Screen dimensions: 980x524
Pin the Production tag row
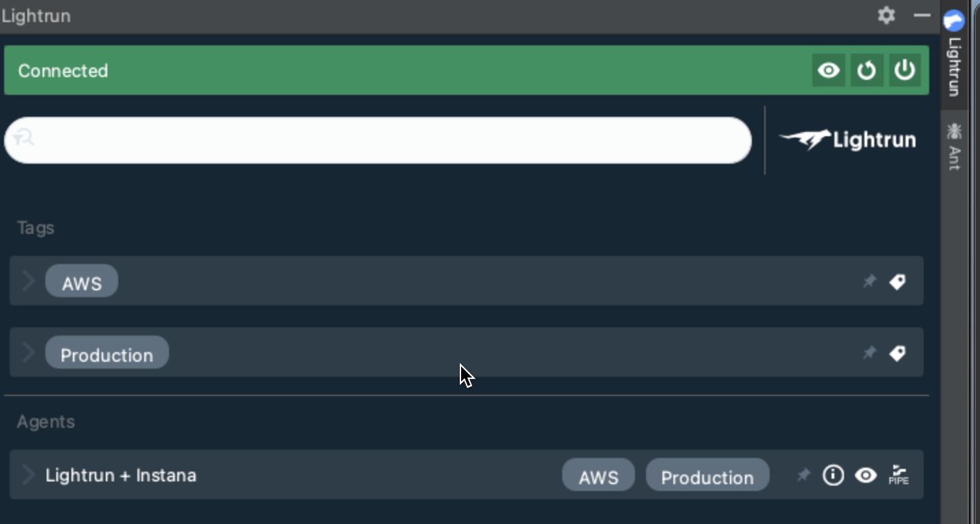pos(869,353)
